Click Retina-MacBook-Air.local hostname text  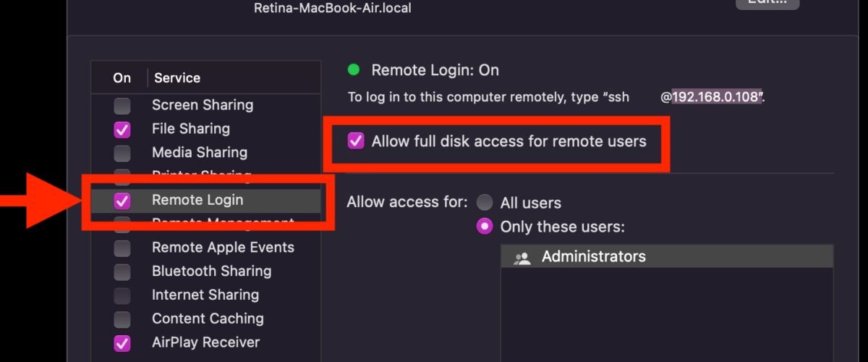(333, 9)
